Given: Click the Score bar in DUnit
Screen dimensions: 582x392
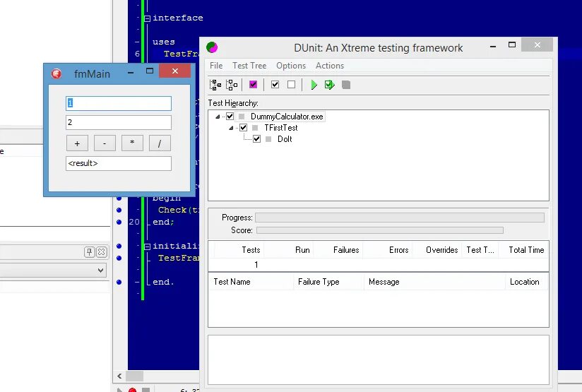Looking at the screenshot, I should click(380, 230).
